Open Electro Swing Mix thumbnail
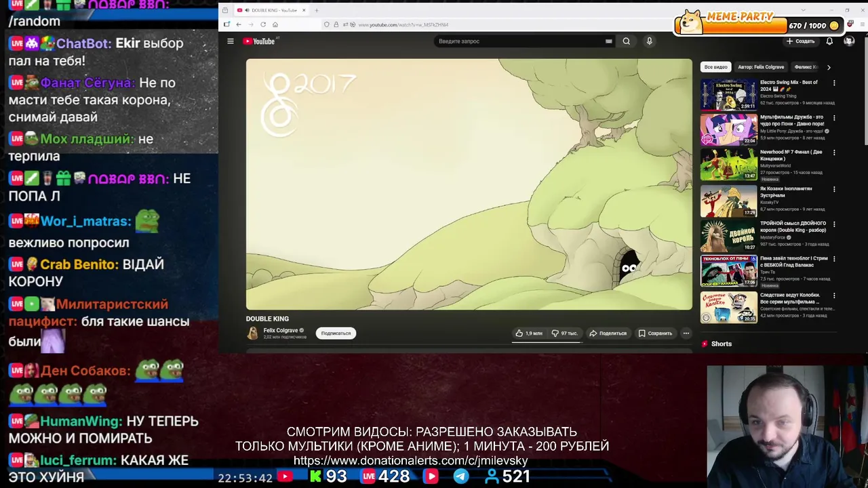This screenshot has height=488, width=868. [x=728, y=94]
